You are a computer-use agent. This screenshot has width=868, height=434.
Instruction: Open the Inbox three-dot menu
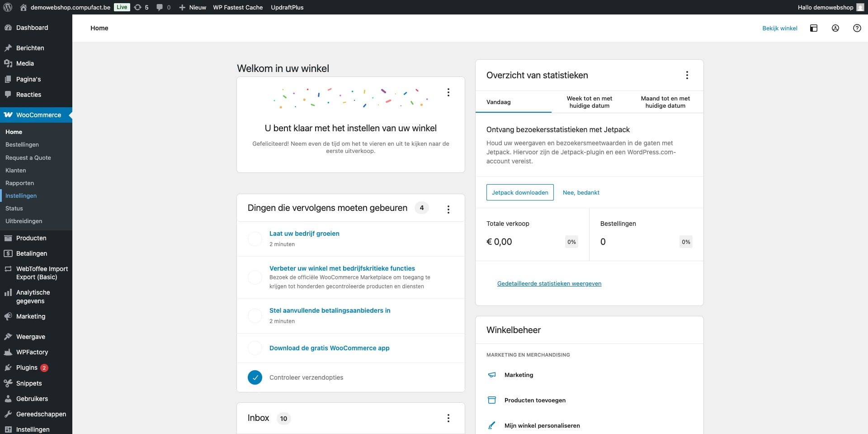point(448,418)
